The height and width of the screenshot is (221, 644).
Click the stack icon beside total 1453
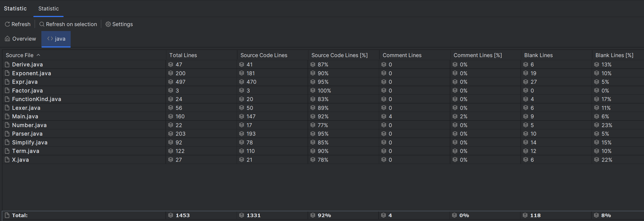pyautogui.click(x=171, y=215)
